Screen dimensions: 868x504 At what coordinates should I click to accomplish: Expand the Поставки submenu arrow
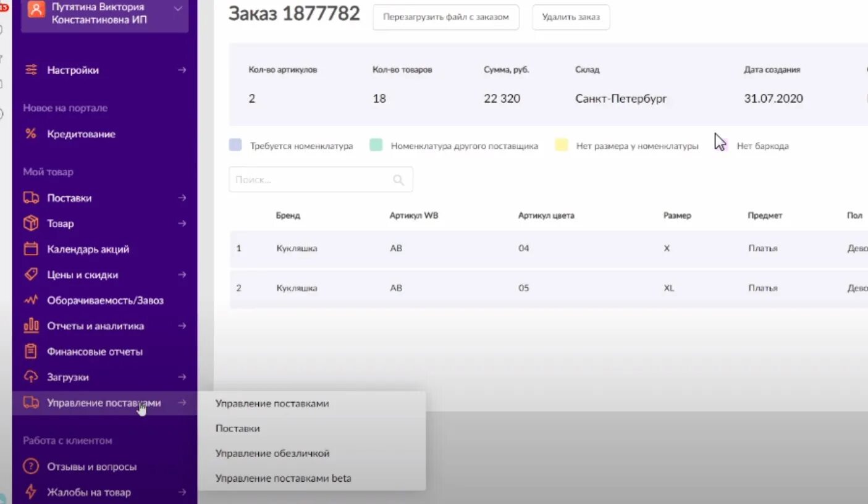182,198
